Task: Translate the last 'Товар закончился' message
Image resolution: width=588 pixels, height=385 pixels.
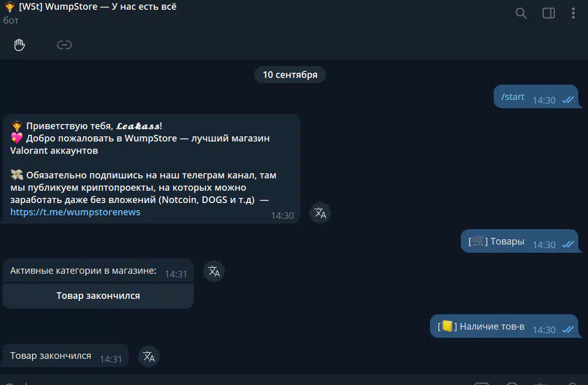Action: point(149,356)
